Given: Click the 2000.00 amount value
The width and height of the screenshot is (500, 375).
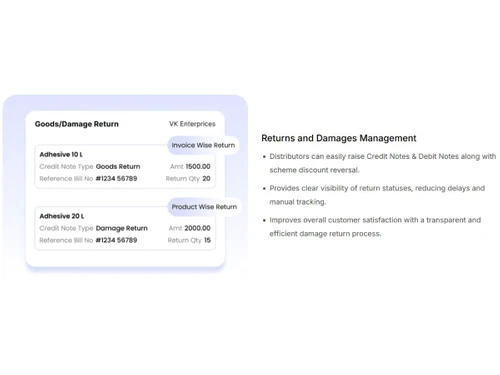Looking at the screenshot, I should point(197,228).
